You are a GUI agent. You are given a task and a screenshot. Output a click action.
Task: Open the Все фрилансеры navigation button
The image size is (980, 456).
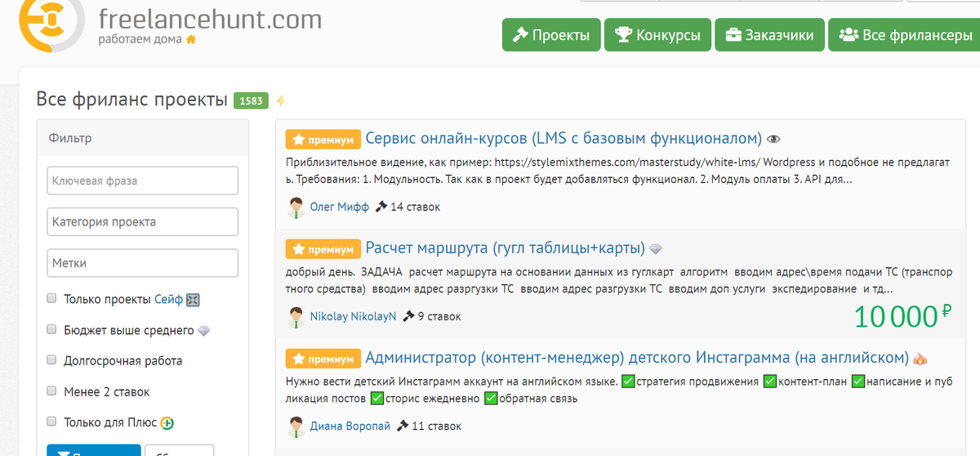pos(905,35)
